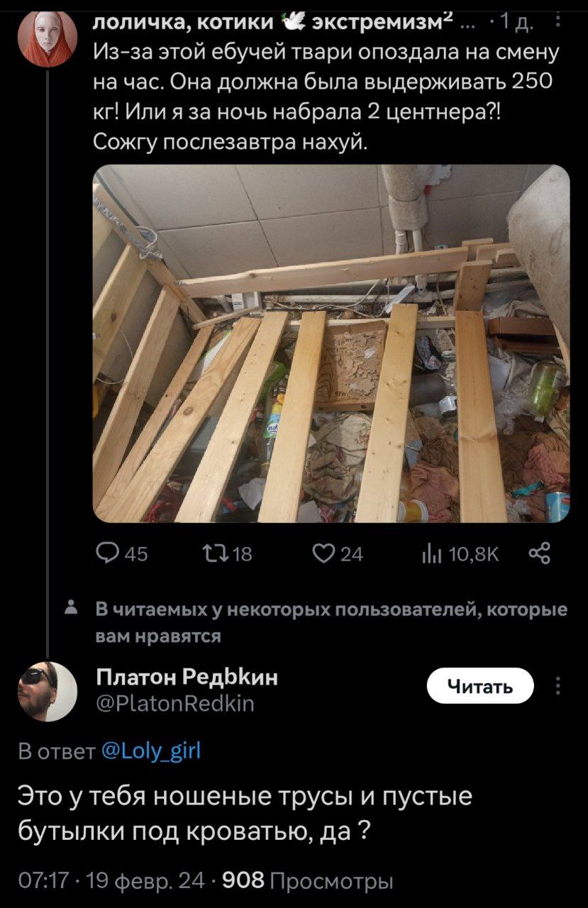Open three-dot menu next to Читать
The image size is (588, 908).
pyautogui.click(x=558, y=687)
